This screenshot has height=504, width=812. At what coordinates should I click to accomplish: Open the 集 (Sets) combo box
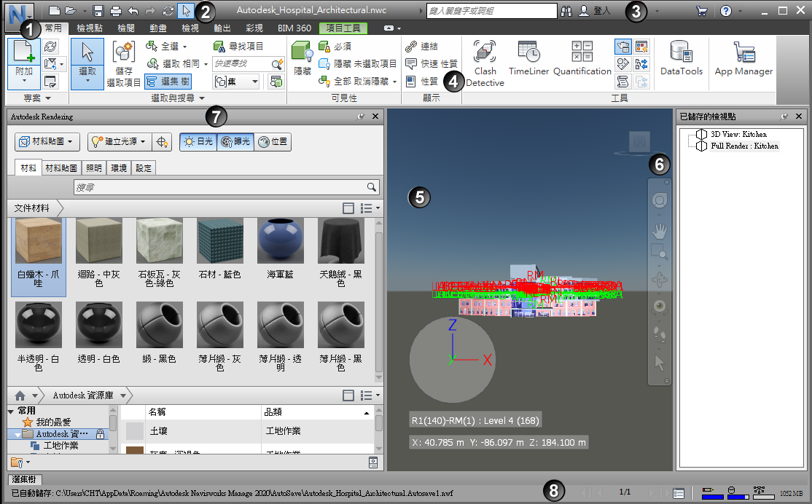[x=236, y=82]
